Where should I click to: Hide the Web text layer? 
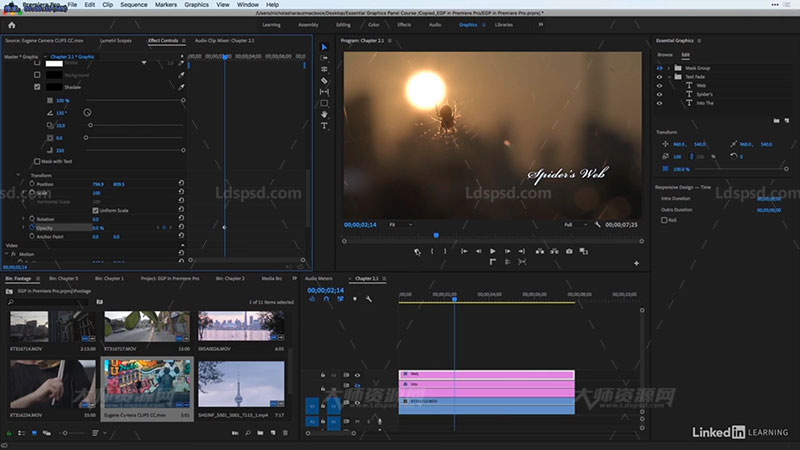click(659, 86)
